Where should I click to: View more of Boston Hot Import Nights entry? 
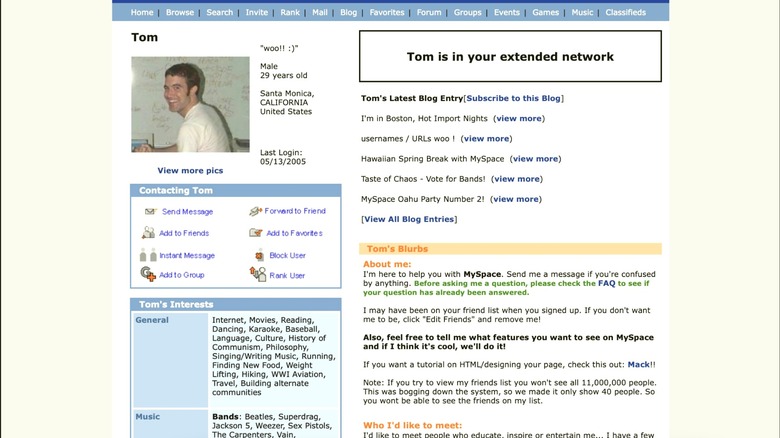[x=519, y=118]
